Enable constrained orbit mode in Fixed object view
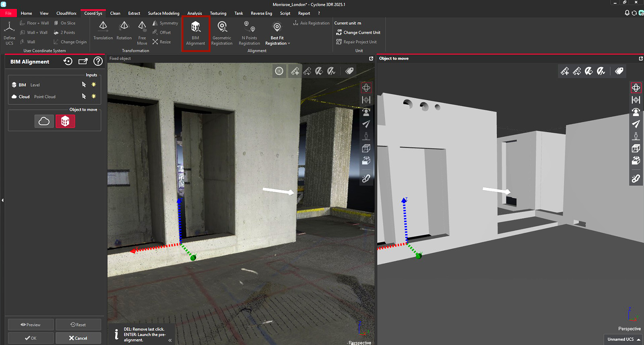 click(366, 100)
